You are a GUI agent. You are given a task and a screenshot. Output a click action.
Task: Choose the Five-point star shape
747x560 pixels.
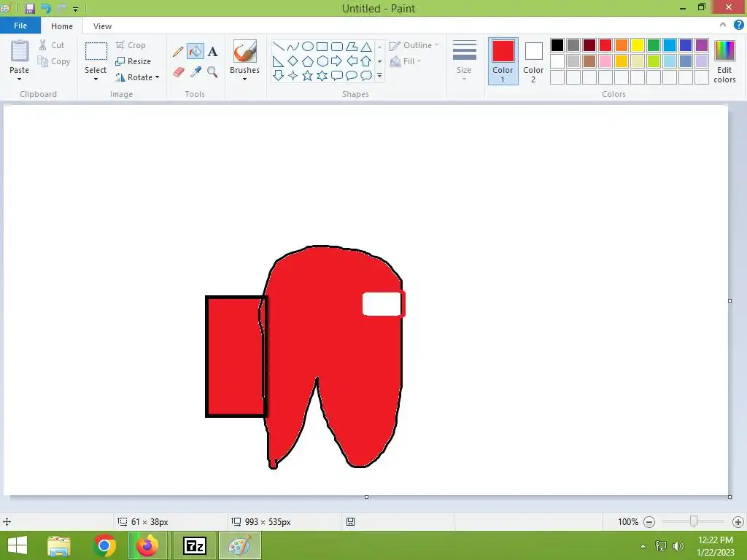pos(308,75)
